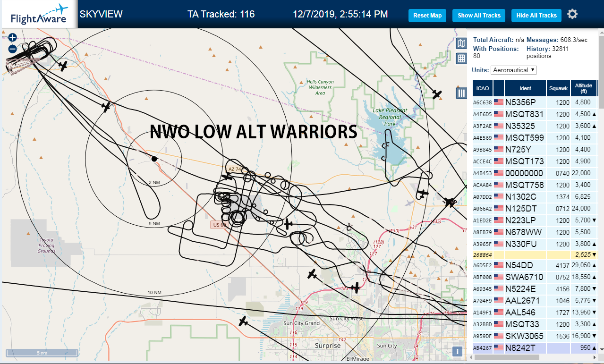604x364 pixels.
Task: Sort table by Ident header
Action: (x=525, y=88)
